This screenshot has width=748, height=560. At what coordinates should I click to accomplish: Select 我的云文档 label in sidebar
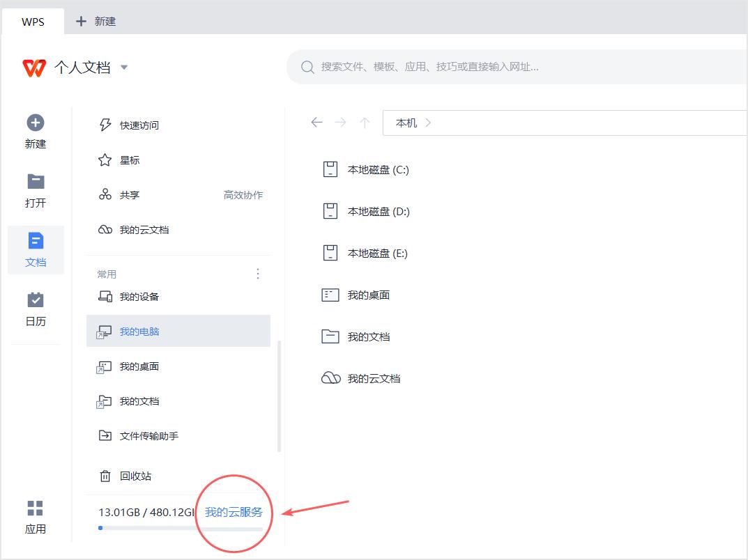tap(144, 230)
